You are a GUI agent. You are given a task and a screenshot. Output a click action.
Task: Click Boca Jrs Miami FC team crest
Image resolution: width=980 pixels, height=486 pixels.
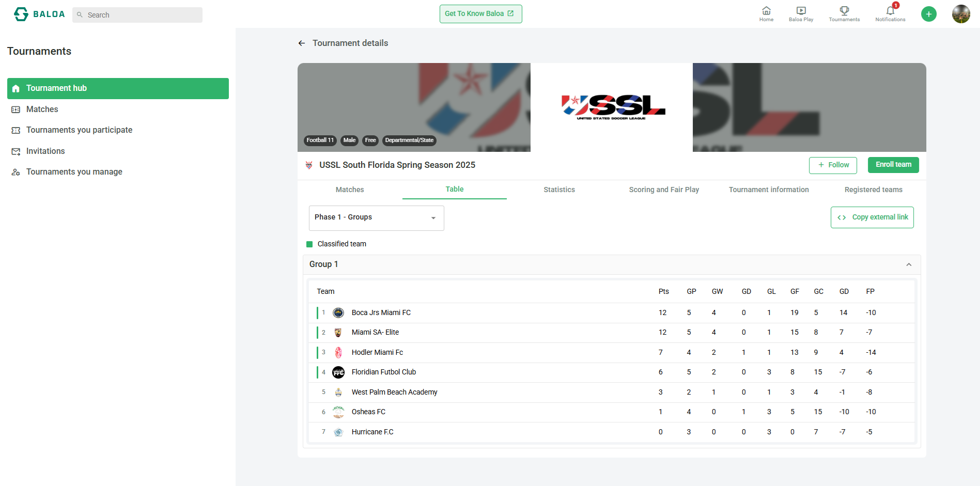click(338, 312)
